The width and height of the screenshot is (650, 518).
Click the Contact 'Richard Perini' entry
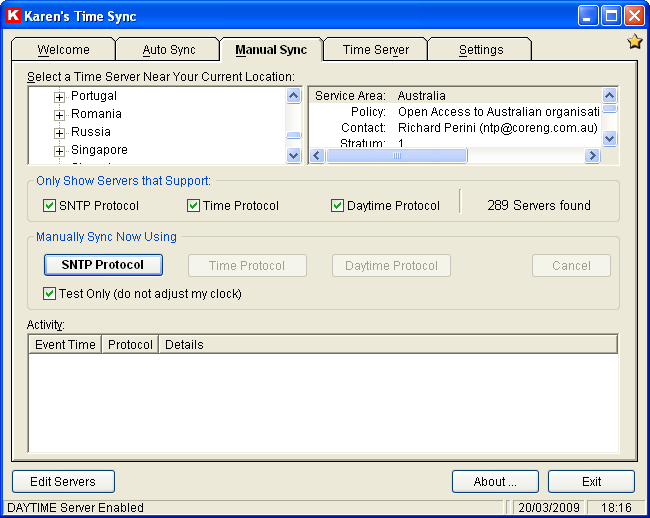point(497,128)
